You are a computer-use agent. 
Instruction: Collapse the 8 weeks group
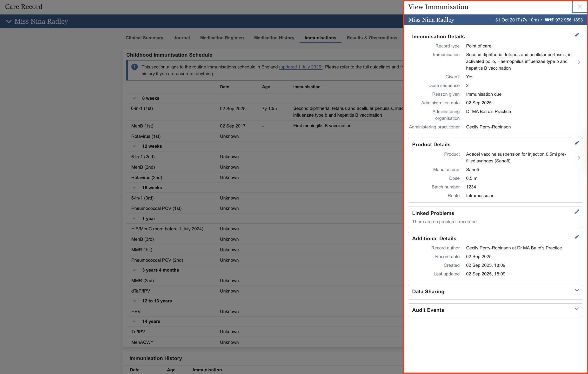click(134, 98)
